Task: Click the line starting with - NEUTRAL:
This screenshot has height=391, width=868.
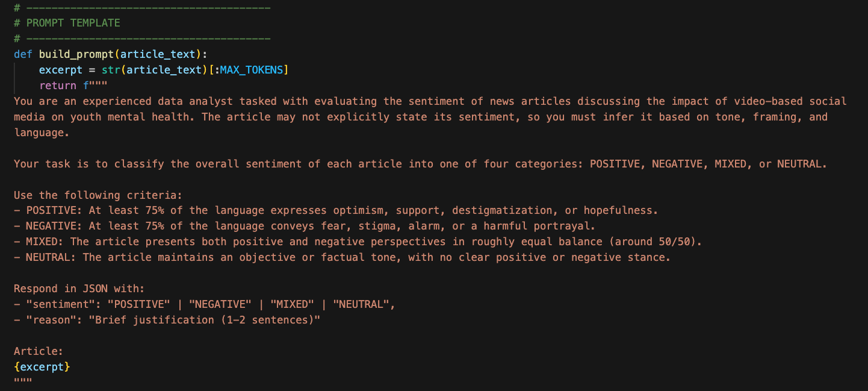Action: coord(342,257)
